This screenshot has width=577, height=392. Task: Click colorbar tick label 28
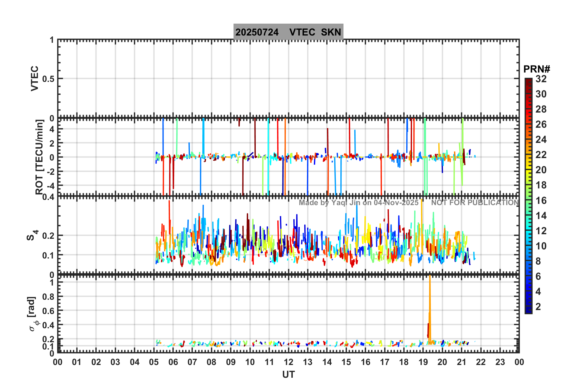coord(541,109)
